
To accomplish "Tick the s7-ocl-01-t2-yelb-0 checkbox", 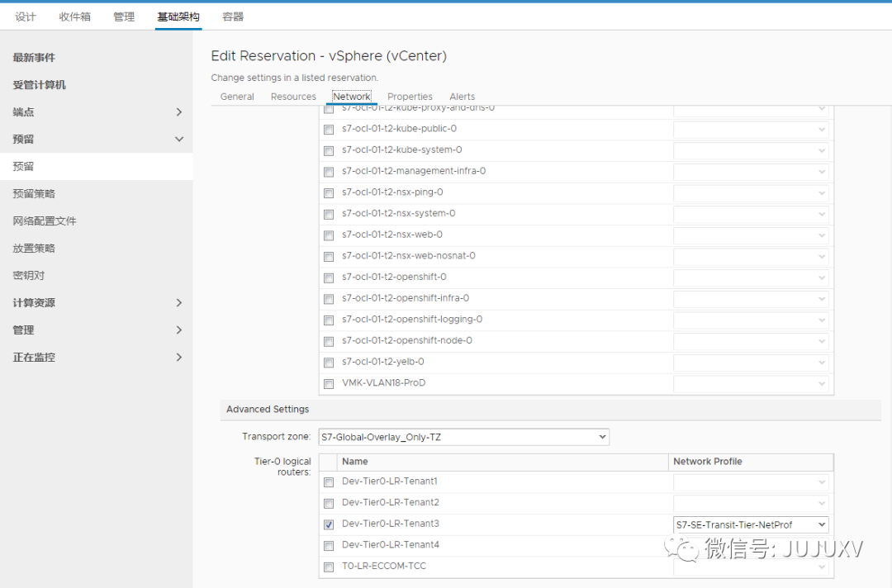I will 329,363.
